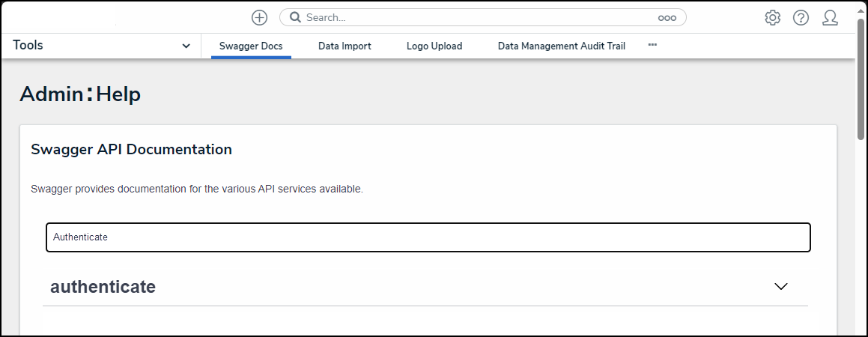Open advanced search options ellipsis in search bar
This screenshot has height=337, width=868.
pos(667,18)
